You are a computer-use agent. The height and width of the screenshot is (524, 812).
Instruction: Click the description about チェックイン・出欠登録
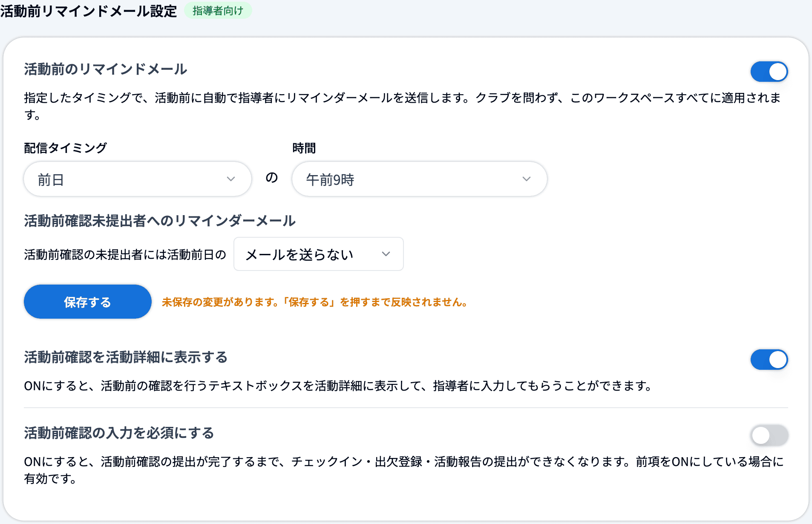click(x=404, y=470)
